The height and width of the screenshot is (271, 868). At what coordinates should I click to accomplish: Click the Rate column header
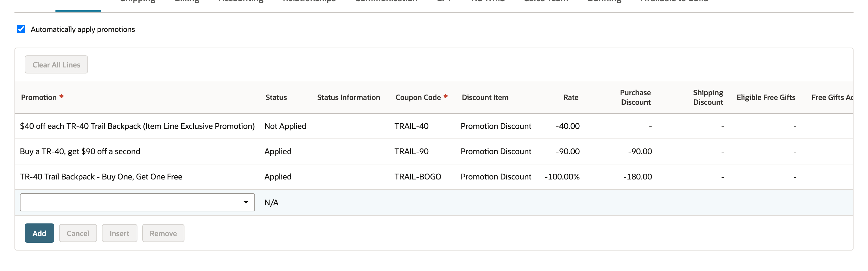point(571,98)
